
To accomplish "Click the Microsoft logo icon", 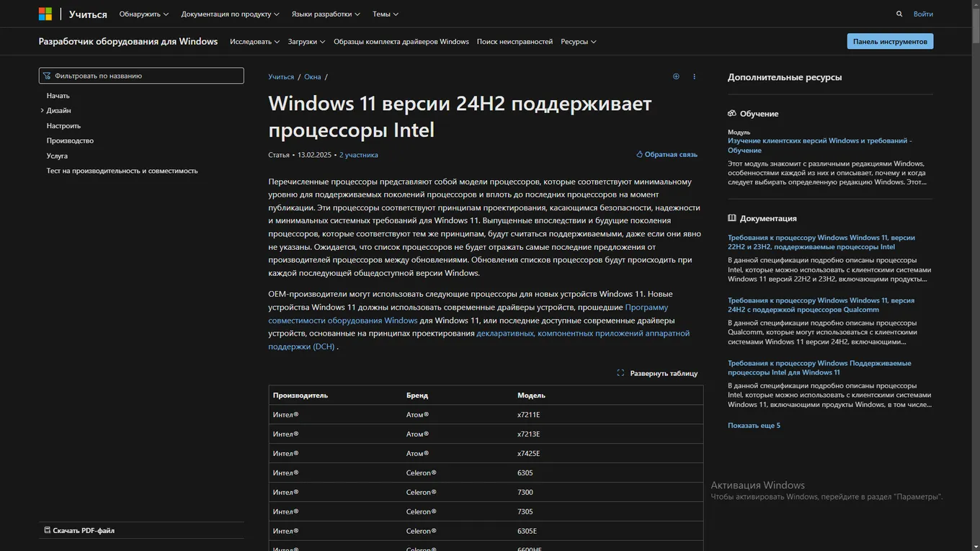I will (x=45, y=14).
